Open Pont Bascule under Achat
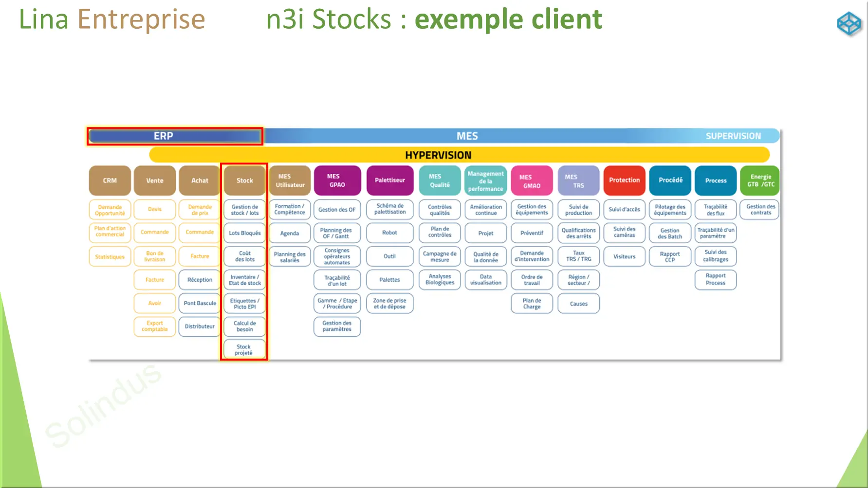This screenshot has width=868, height=488. pos(200,303)
